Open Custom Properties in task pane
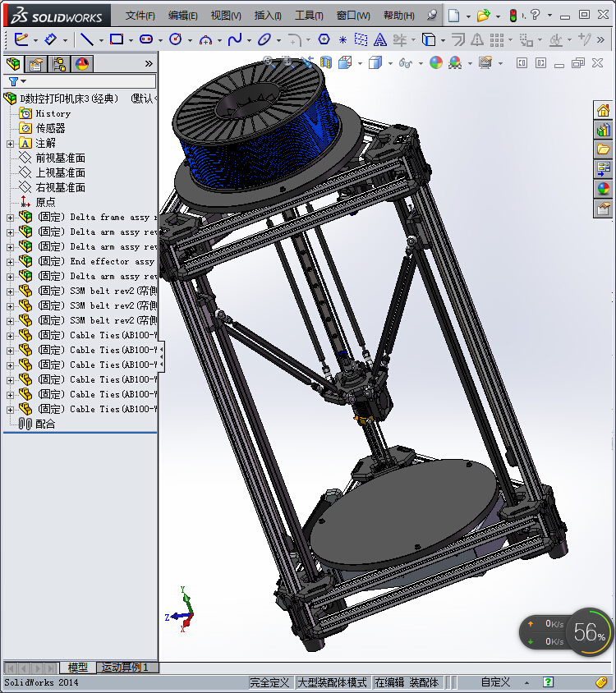The height and width of the screenshot is (693, 616). pos(603,209)
